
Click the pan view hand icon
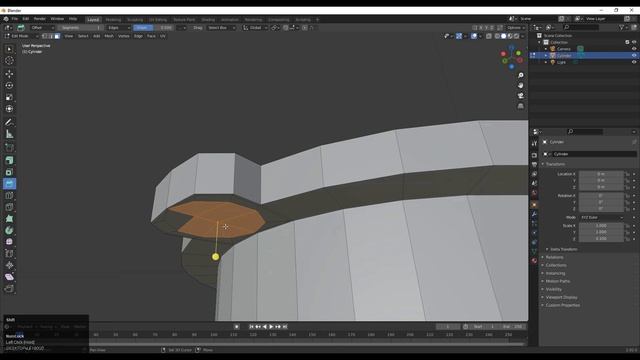[520, 86]
